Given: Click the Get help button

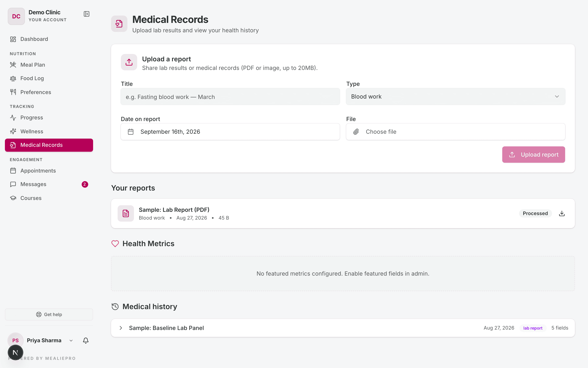Looking at the screenshot, I should pos(49,314).
